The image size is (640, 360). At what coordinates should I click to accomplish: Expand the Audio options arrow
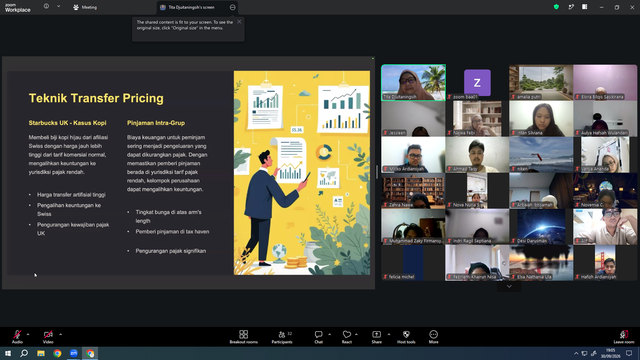click(28, 334)
